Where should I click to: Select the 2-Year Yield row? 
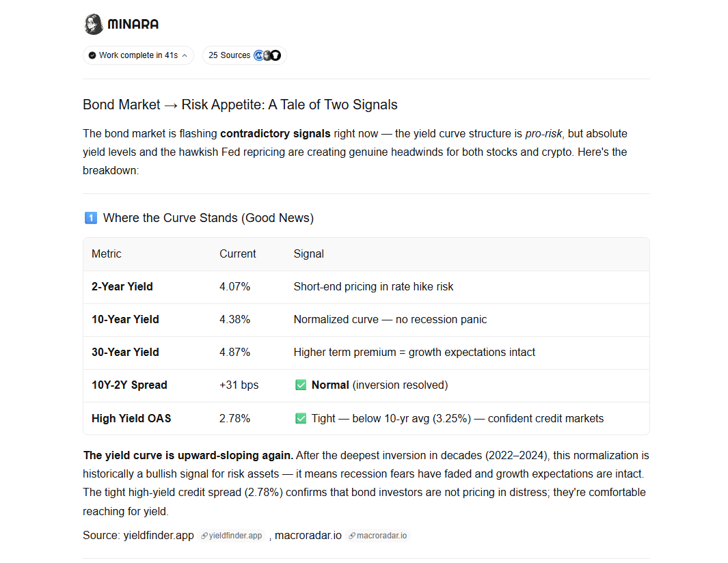click(366, 287)
